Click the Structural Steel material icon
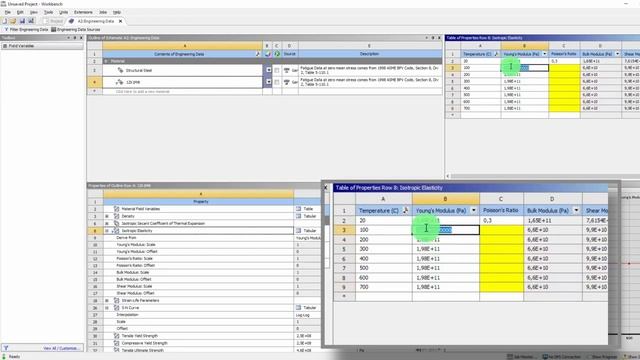Image resolution: width=640 pixels, height=360 pixels. pyautogui.click(x=120, y=70)
